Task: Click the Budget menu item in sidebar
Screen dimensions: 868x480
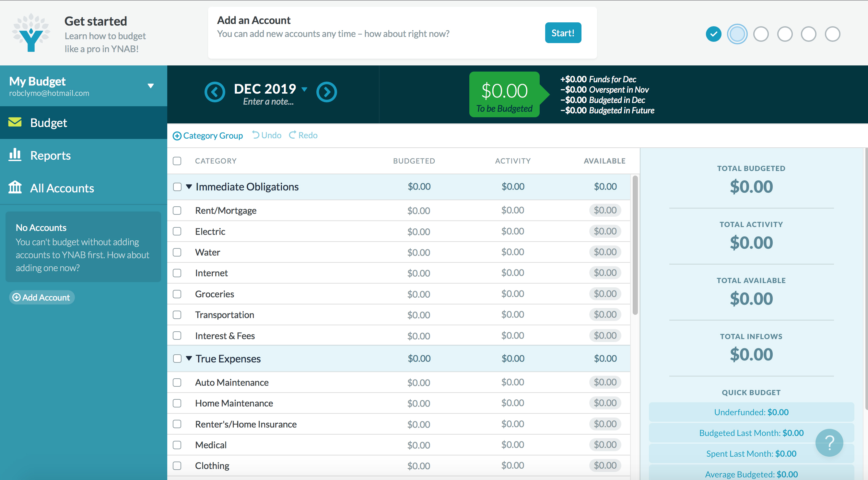Action: point(49,122)
